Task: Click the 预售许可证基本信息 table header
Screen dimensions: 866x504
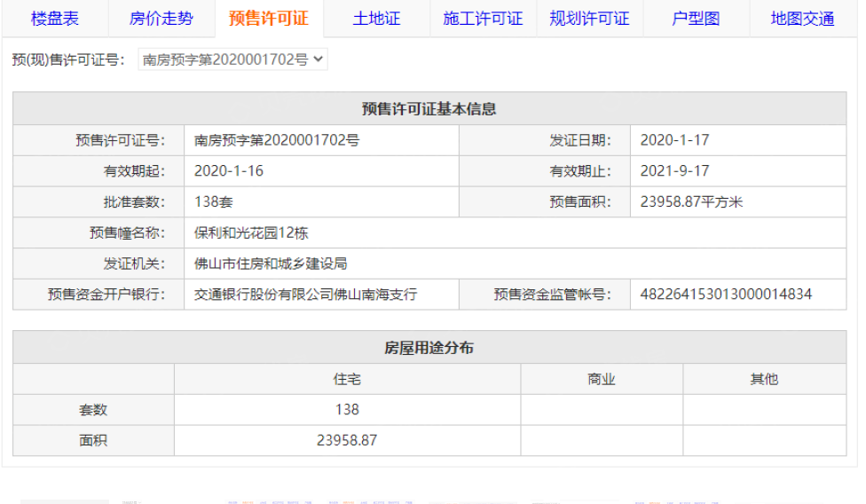Action: [x=429, y=109]
